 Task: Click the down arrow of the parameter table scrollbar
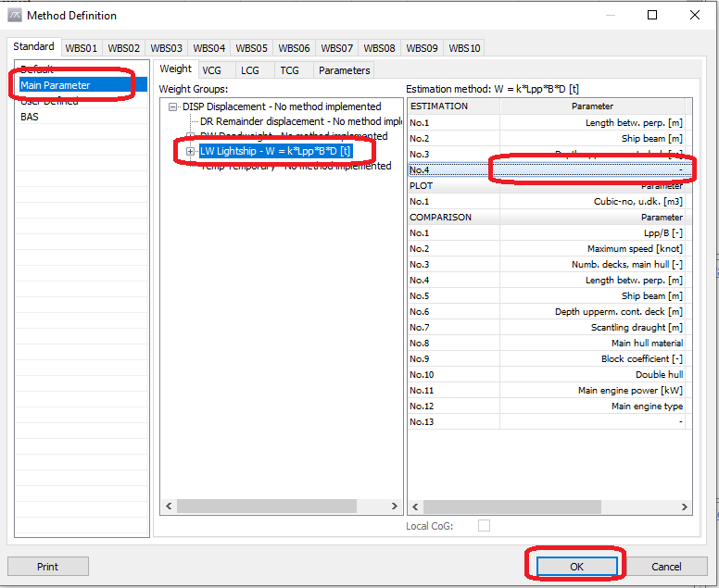click(687, 493)
